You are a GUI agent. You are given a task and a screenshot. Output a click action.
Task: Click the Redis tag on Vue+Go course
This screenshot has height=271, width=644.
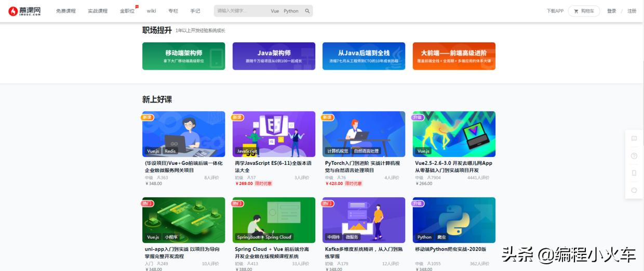(x=170, y=151)
